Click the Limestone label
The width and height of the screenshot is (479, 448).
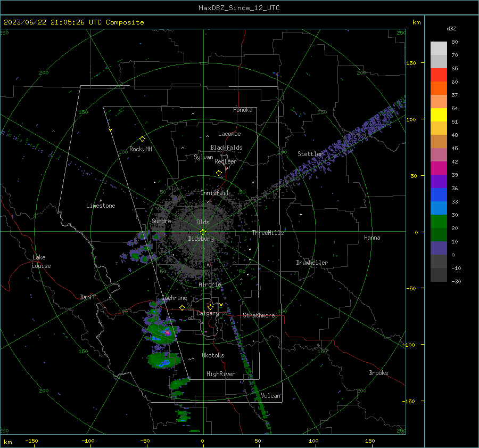(x=101, y=206)
